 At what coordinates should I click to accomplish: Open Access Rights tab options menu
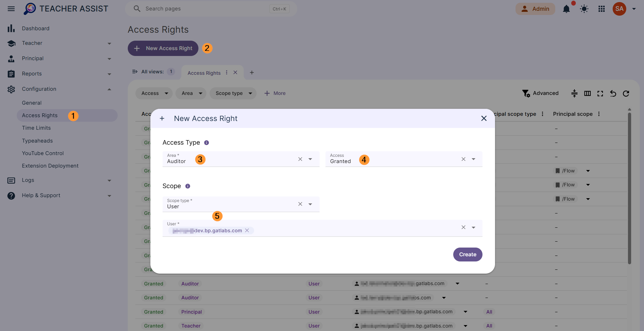(x=227, y=72)
